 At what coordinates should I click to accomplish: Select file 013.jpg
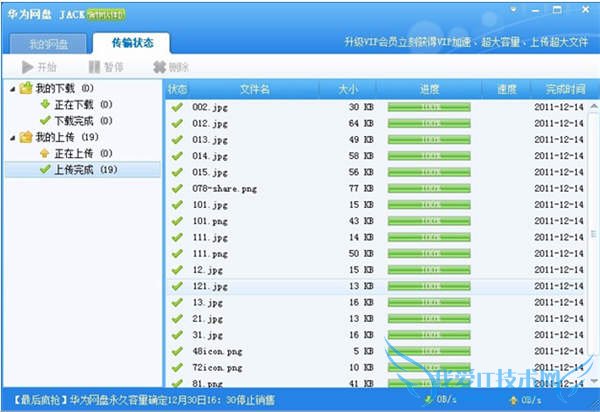click(x=210, y=140)
